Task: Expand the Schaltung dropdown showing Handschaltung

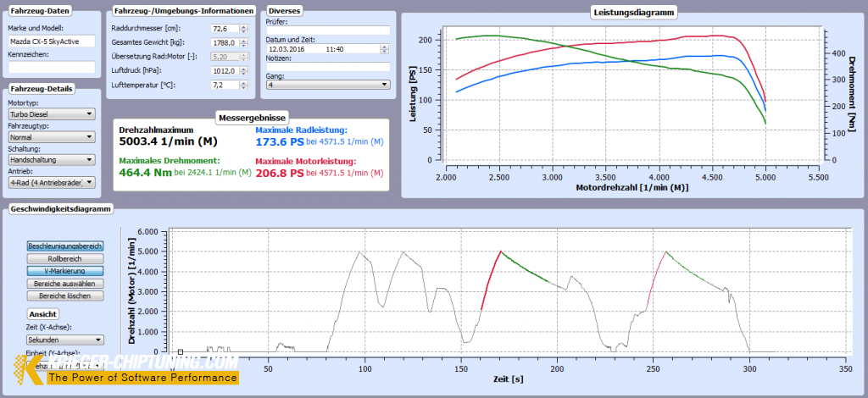Action: pyautogui.click(x=51, y=159)
